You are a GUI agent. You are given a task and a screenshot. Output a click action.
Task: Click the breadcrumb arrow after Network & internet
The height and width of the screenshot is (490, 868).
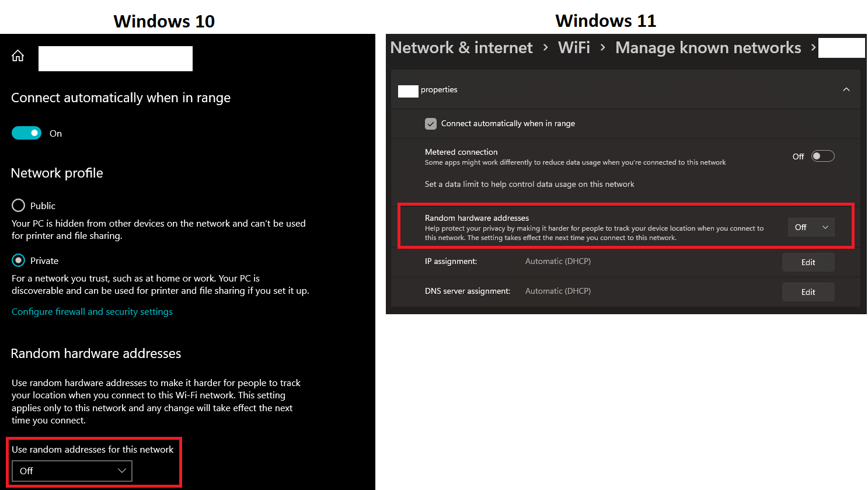545,48
